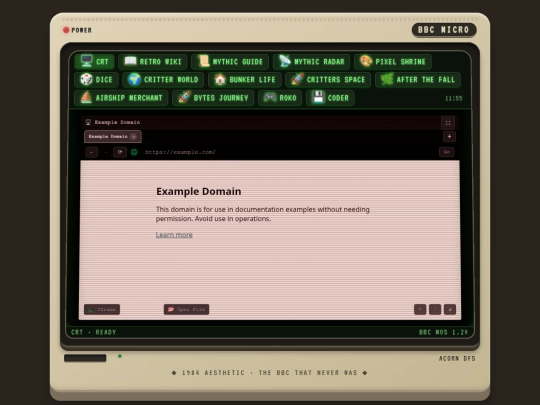This screenshot has height=405, width=540.
Task: Follow the Learn more link
Action: click(174, 235)
